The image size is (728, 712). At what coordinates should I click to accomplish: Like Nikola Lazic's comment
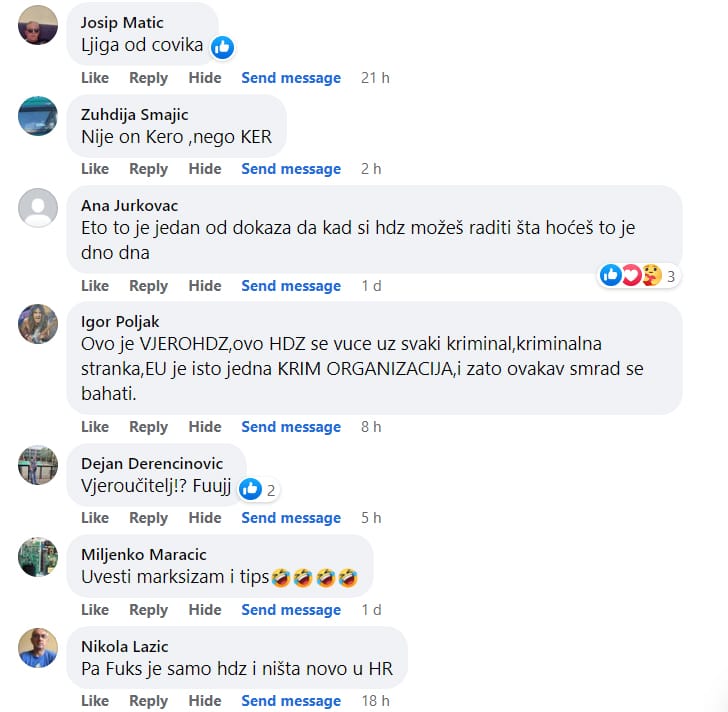[x=95, y=701]
